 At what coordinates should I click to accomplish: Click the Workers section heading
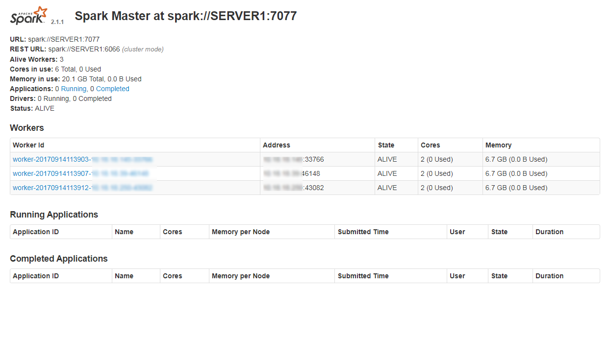[x=27, y=128]
